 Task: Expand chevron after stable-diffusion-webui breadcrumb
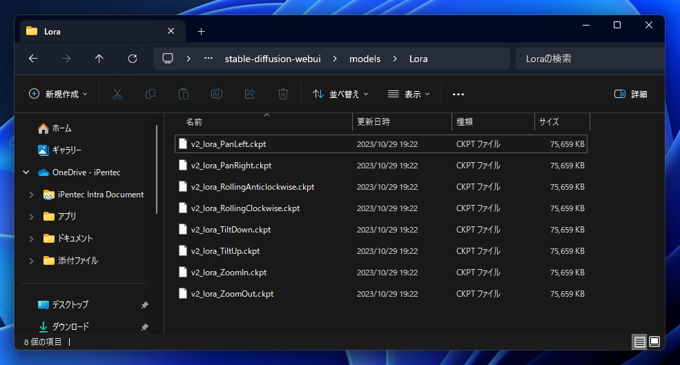tap(335, 59)
